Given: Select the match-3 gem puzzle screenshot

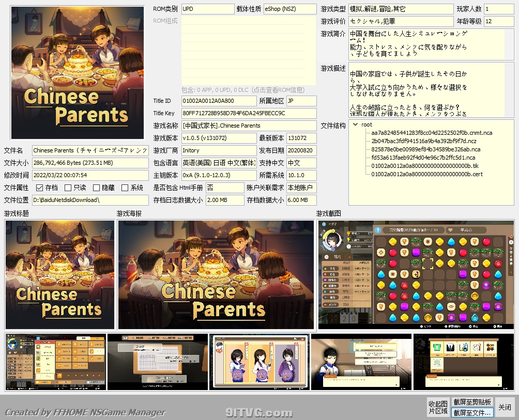Looking at the screenshot, I should [416, 274].
